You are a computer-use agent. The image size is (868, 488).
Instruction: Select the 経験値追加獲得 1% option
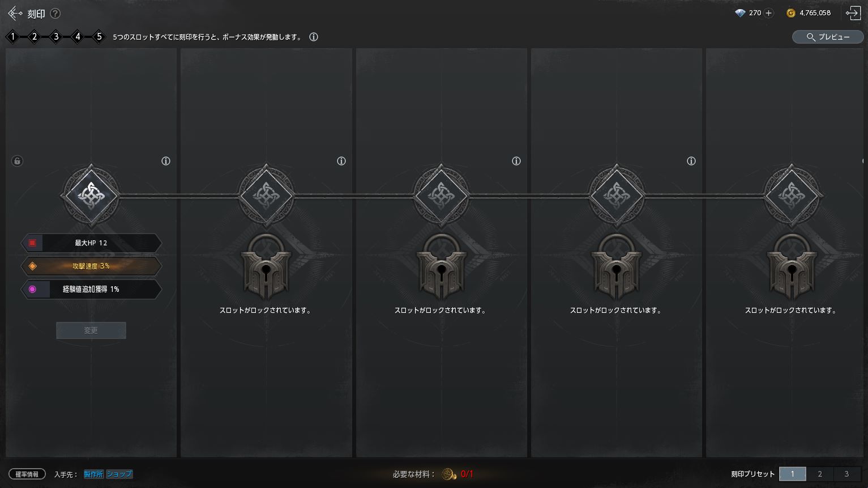pos(91,289)
